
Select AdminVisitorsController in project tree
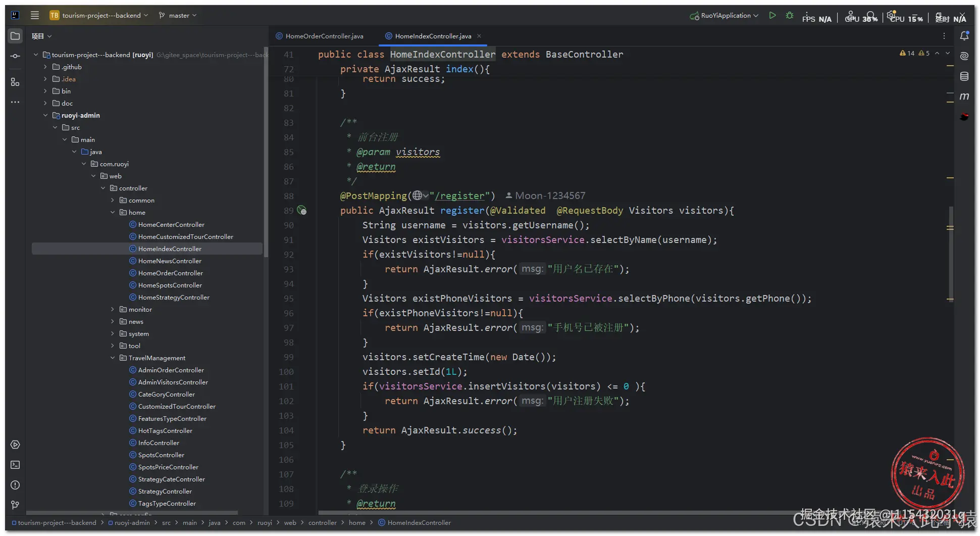(173, 382)
